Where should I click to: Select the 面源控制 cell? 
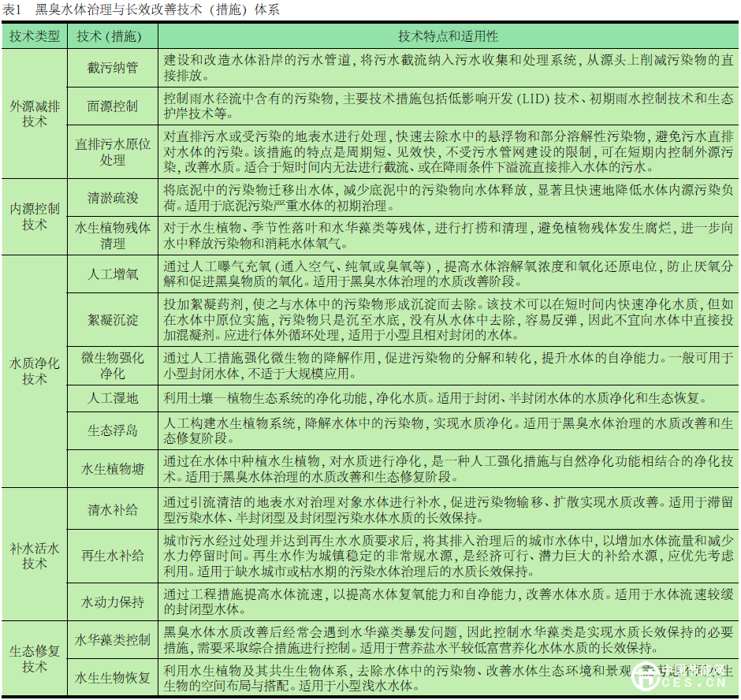[x=112, y=106]
